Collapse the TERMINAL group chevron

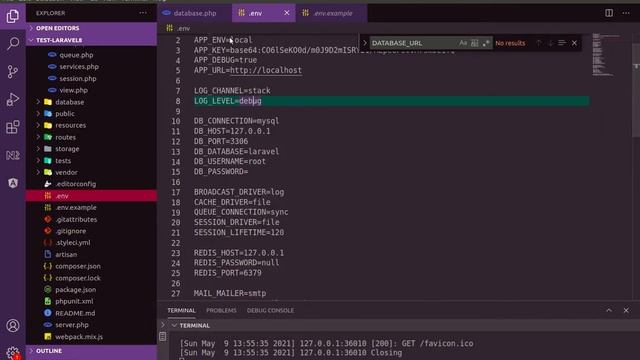coord(174,325)
